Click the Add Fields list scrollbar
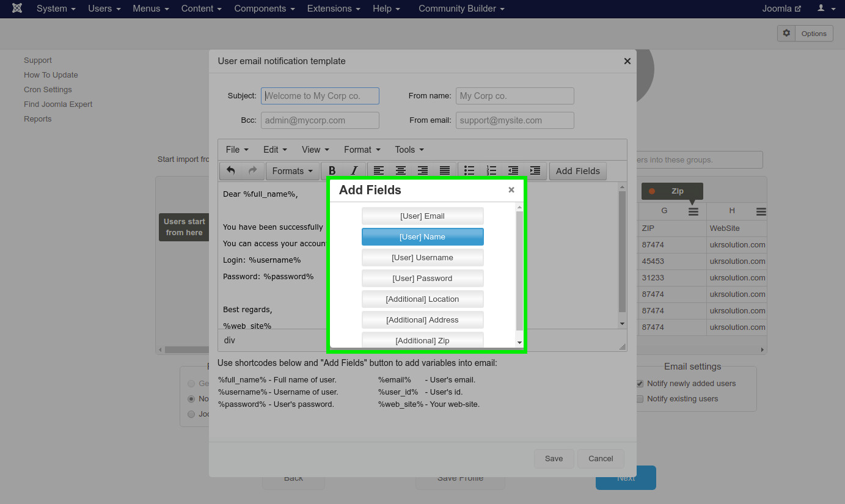845x504 pixels. coord(520,269)
